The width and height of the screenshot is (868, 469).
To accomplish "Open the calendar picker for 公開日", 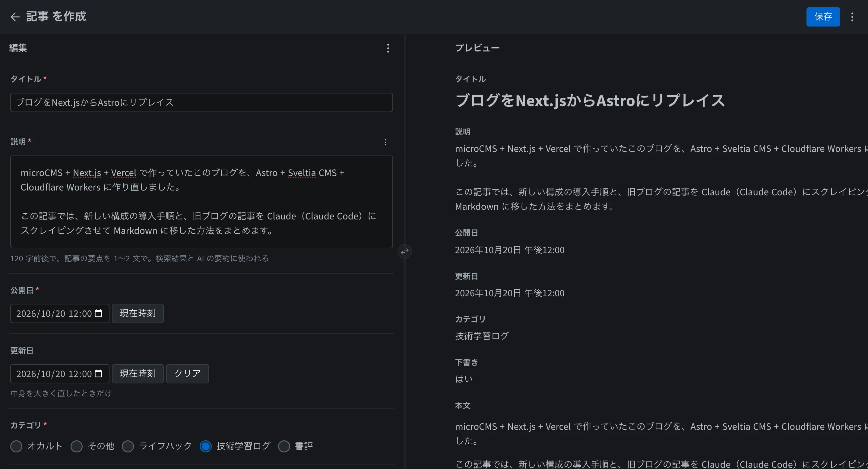I will [98, 313].
